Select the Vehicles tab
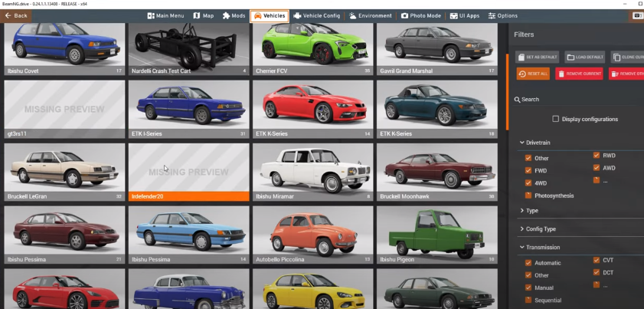Screen dimensions: 644x309 tap(270, 15)
